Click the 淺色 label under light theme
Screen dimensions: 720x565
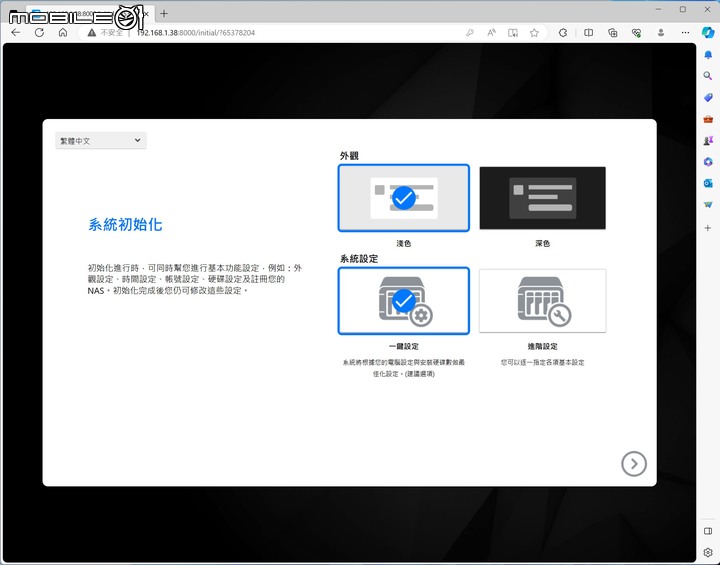(x=404, y=243)
